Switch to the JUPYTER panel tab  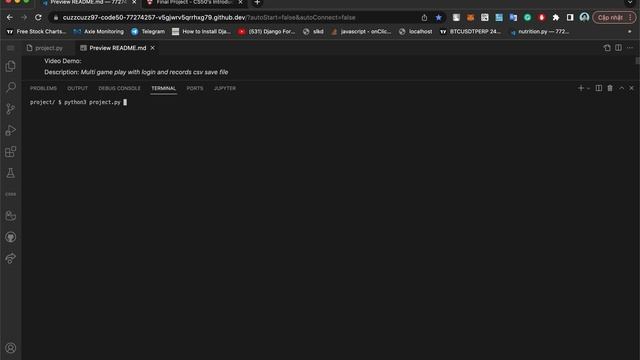(224, 88)
